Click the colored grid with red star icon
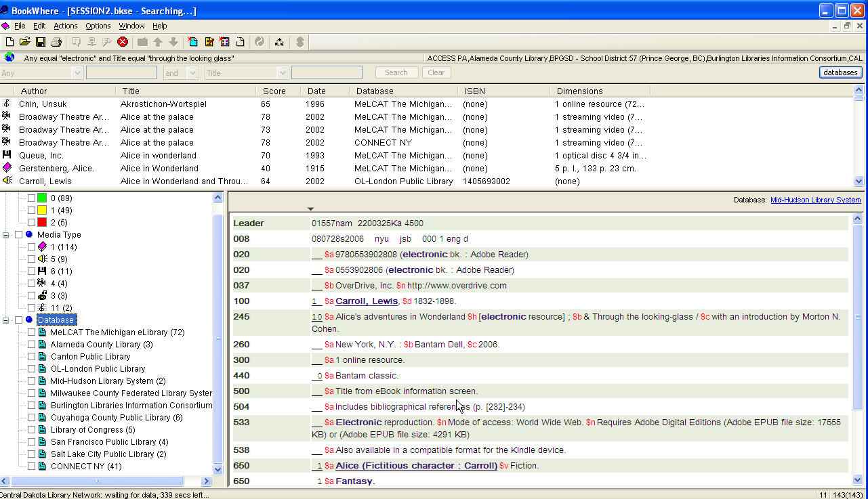 pyautogui.click(x=224, y=42)
